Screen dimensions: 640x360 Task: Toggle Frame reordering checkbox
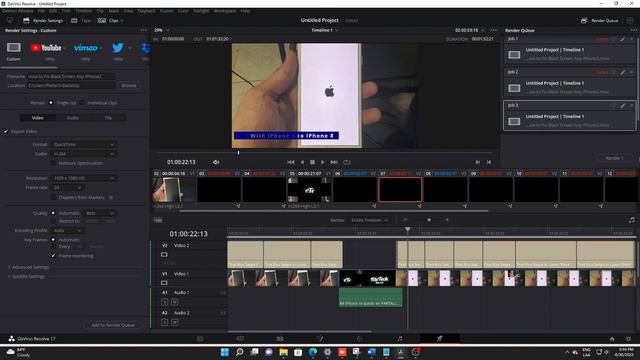pos(53,256)
